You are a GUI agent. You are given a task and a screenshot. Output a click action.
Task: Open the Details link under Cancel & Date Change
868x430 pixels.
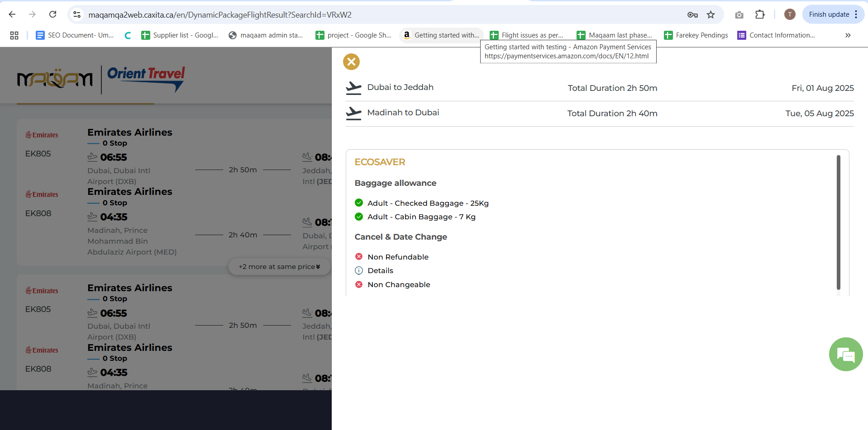point(380,271)
